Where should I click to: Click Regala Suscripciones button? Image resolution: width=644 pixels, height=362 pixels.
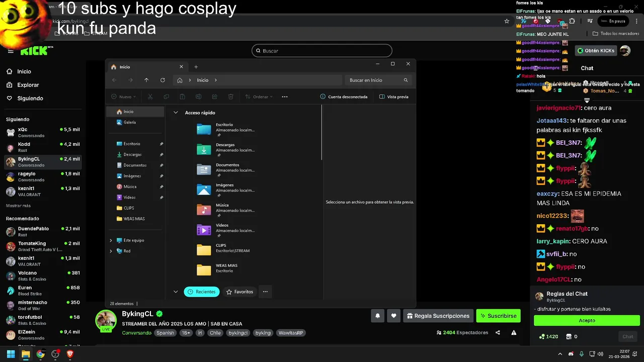point(438,316)
